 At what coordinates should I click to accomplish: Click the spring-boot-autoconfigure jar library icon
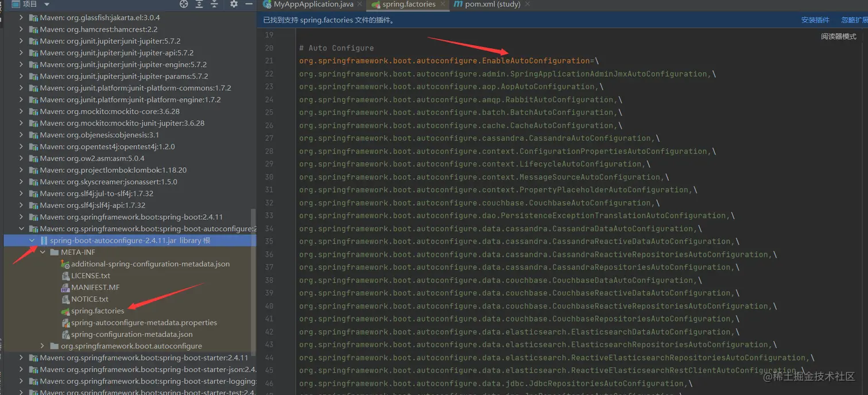point(44,241)
